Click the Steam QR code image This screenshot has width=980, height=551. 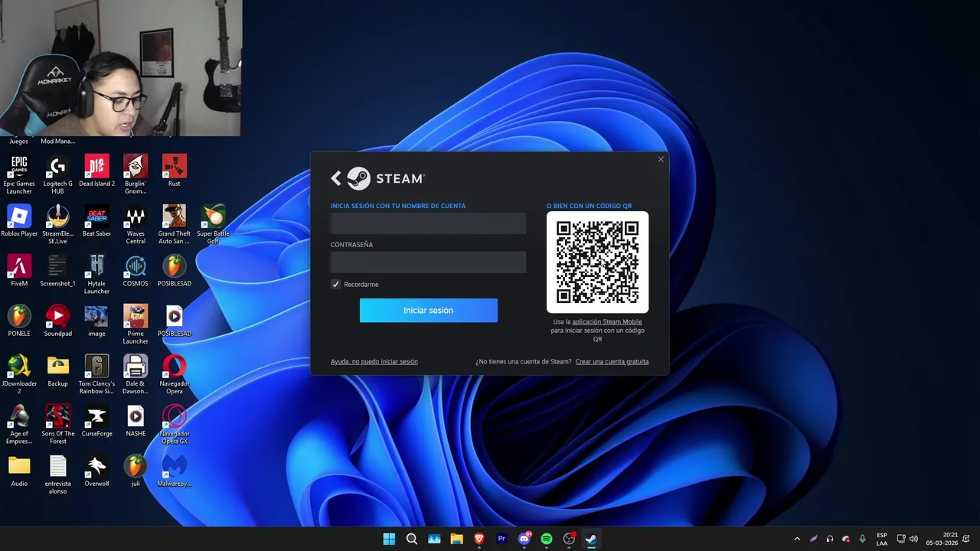[597, 262]
